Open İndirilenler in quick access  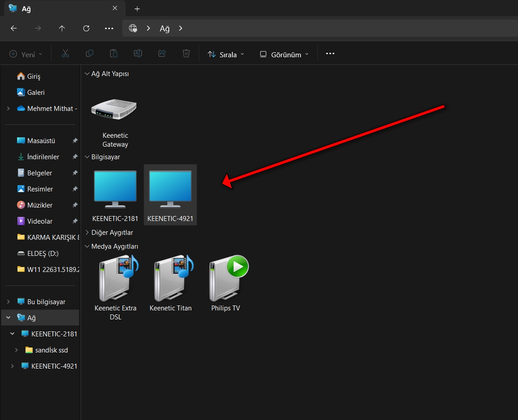point(38,157)
